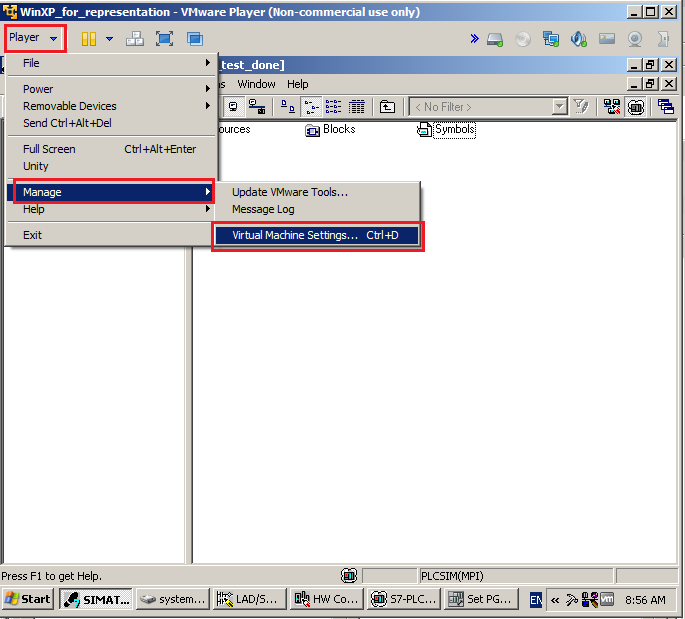Switch to Large Icons view
The height and width of the screenshot is (619, 685).
pyautogui.click(x=287, y=107)
